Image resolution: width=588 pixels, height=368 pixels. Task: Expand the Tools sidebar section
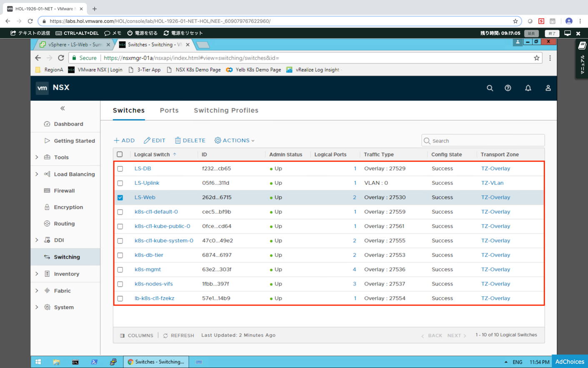[x=37, y=157]
